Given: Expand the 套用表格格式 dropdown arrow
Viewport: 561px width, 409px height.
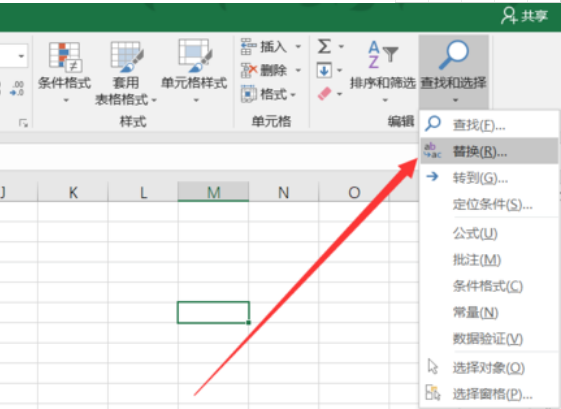Looking at the screenshot, I should click(154, 100).
